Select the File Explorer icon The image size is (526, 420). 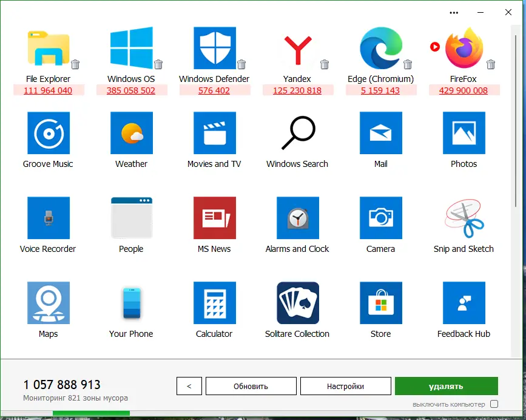(49, 47)
